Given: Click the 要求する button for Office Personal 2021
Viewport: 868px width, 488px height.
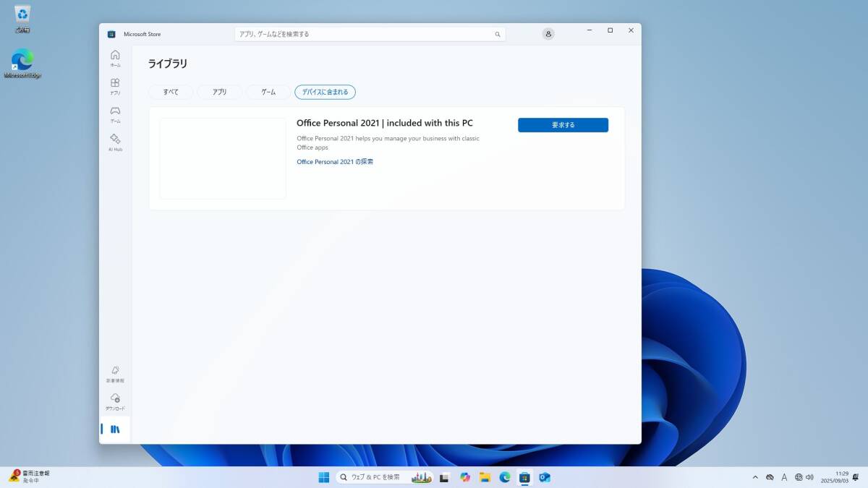Looking at the screenshot, I should pyautogui.click(x=563, y=125).
